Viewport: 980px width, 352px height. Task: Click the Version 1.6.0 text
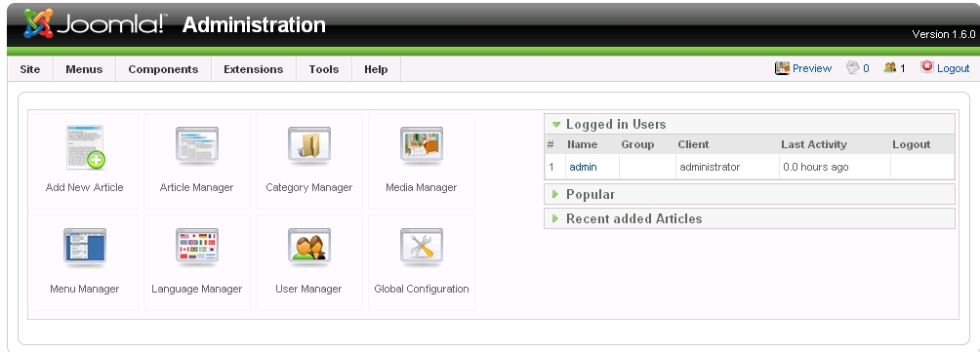(944, 34)
